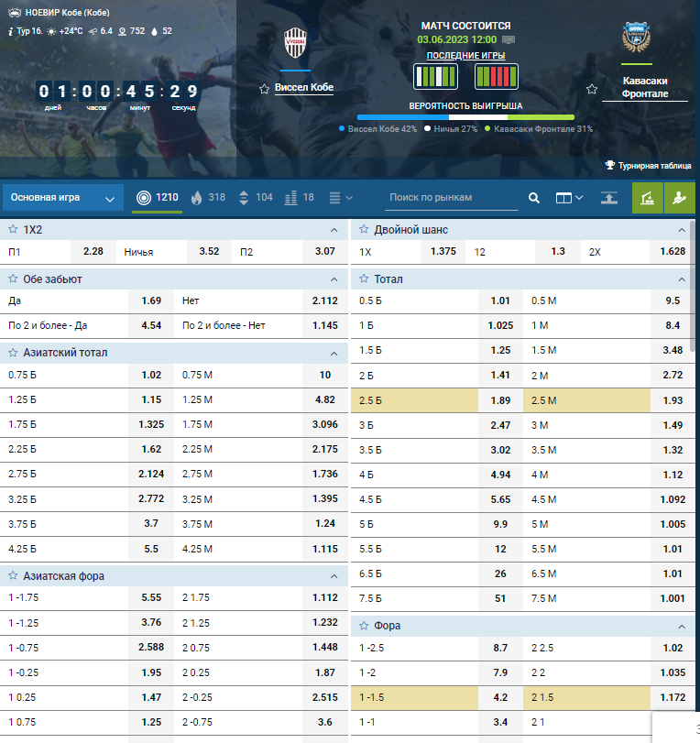The width and height of the screenshot is (700, 743).
Task: Favorite the Азиатский тотал market star
Action: [x=13, y=353]
